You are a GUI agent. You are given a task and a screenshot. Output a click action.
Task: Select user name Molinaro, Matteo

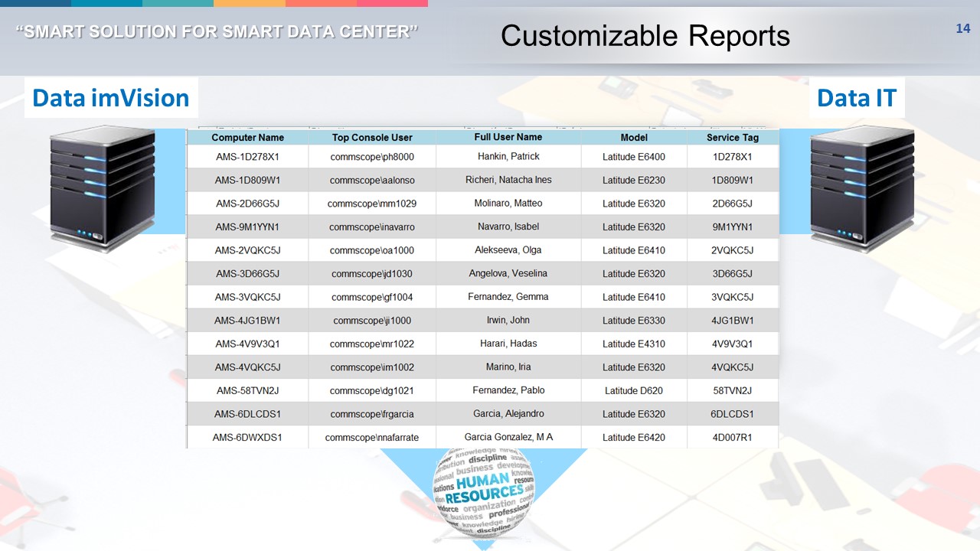(x=508, y=203)
